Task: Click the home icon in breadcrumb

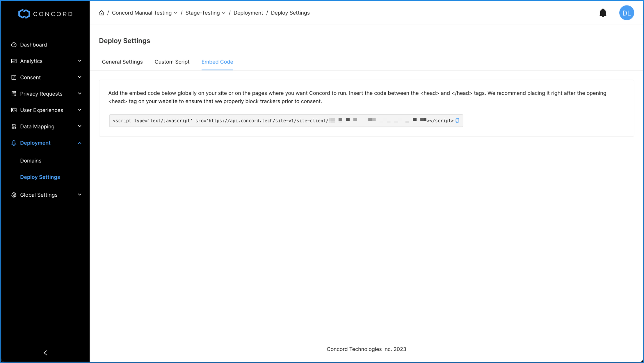Action: 102,13
